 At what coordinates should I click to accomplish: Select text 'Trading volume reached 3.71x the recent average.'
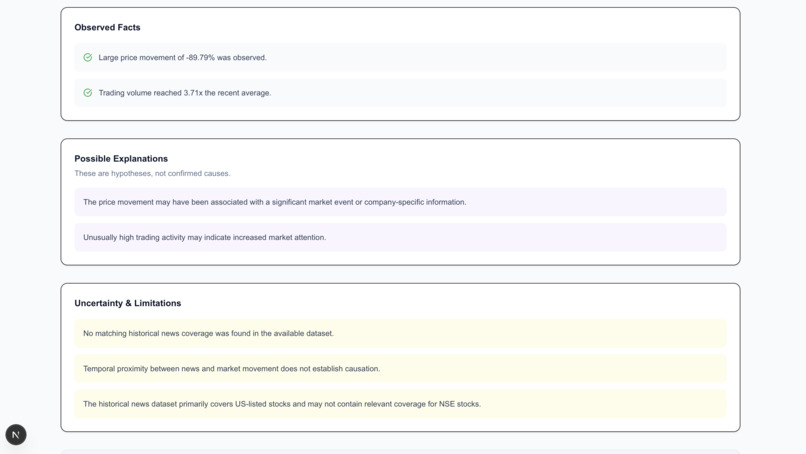coord(185,93)
